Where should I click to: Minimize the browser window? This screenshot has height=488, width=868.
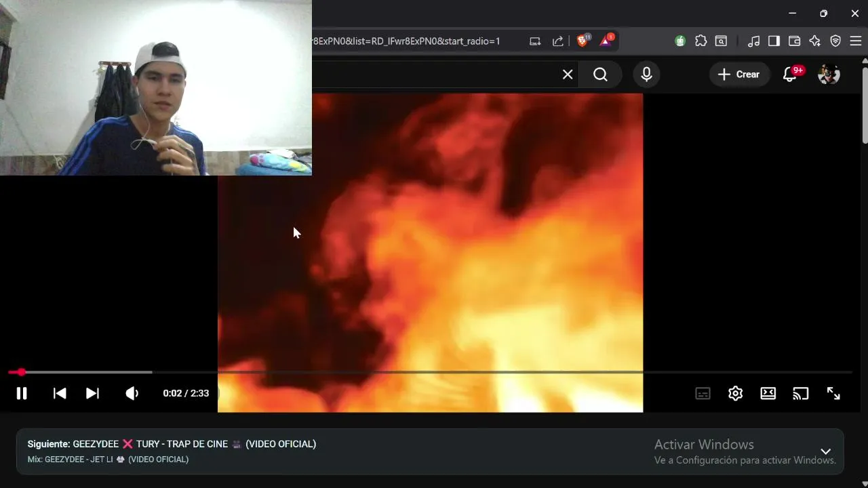click(x=792, y=14)
